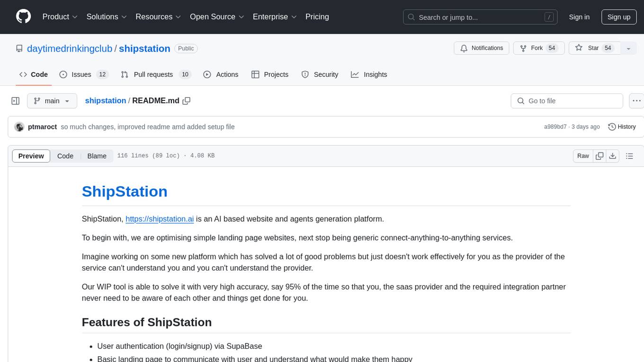The height and width of the screenshot is (362, 644).
Task: Click the Pull requests count badge 10
Action: point(185,74)
